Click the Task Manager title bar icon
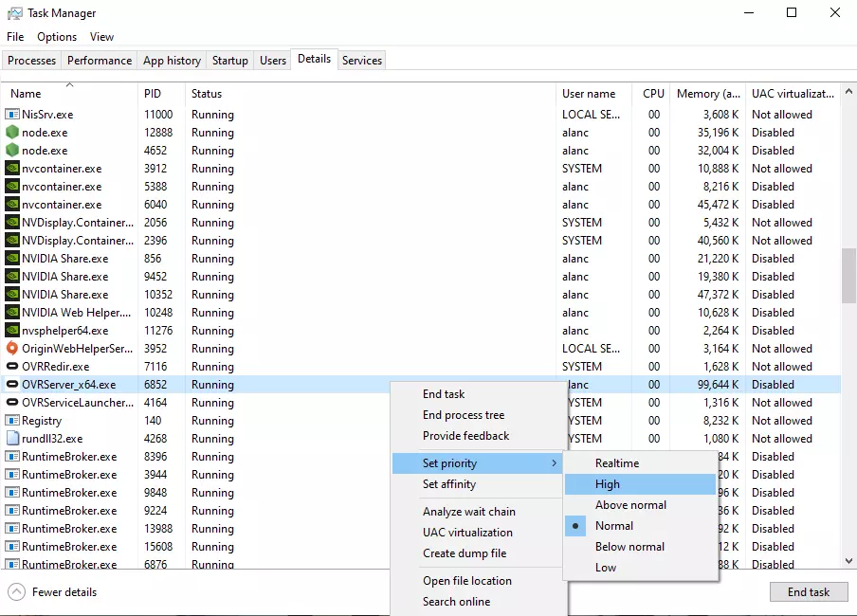 click(14, 13)
